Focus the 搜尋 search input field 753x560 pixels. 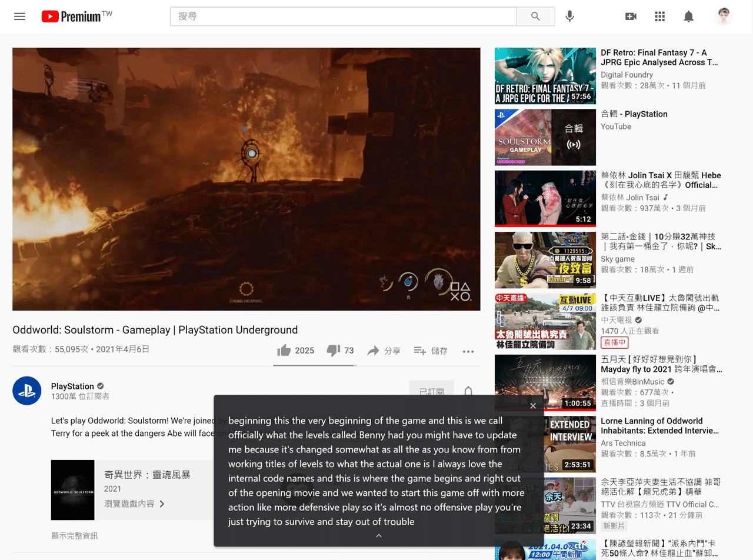[343, 16]
